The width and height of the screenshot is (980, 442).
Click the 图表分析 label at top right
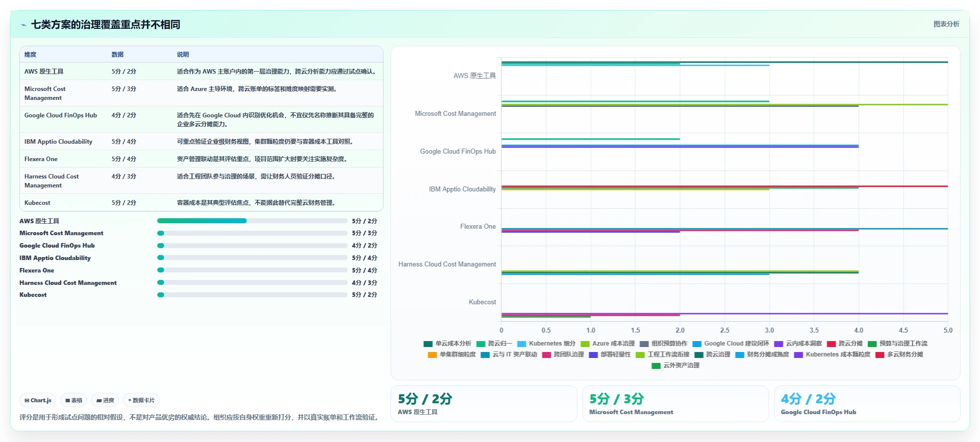pos(946,24)
